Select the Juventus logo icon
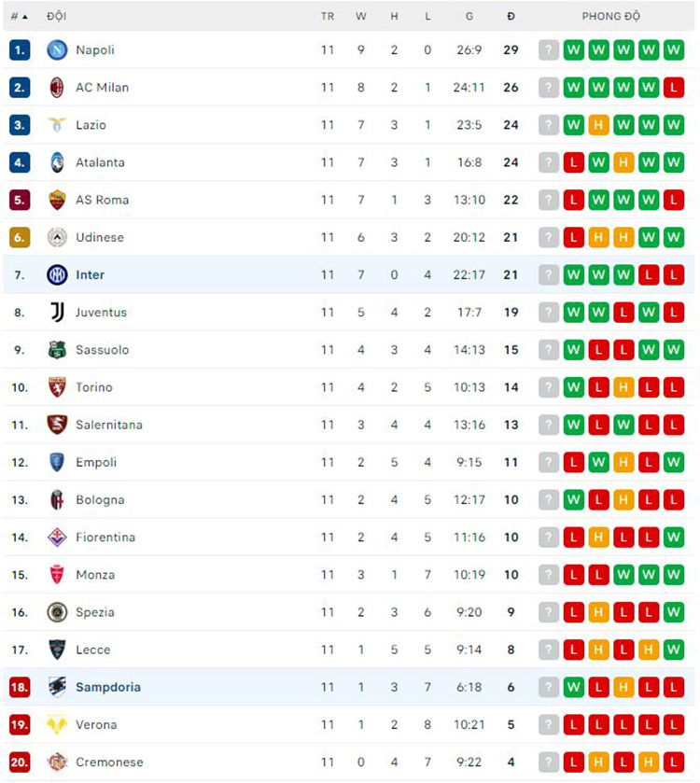The height and width of the screenshot is (783, 700). click(57, 313)
